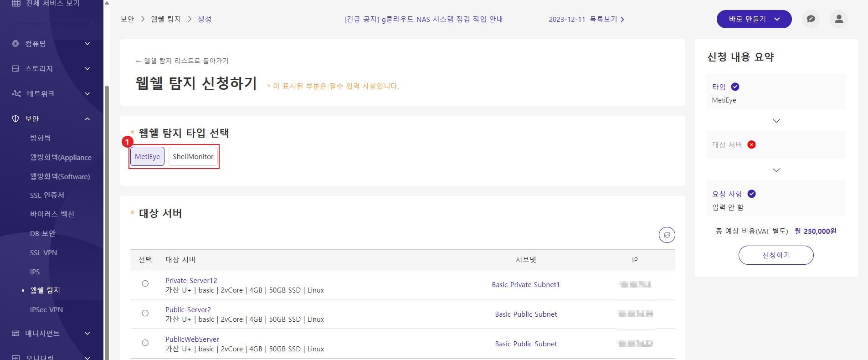Choose the ShellMonitor detection type

click(193, 156)
